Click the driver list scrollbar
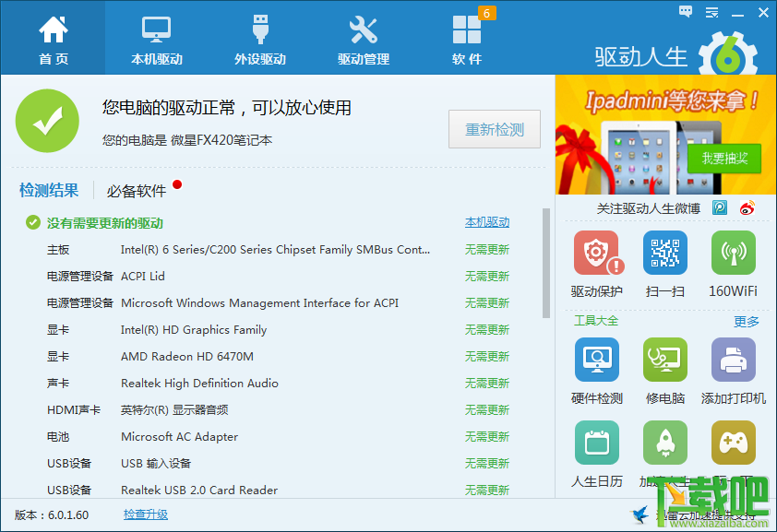Image resolution: width=777 pixels, height=532 pixels. point(546,263)
